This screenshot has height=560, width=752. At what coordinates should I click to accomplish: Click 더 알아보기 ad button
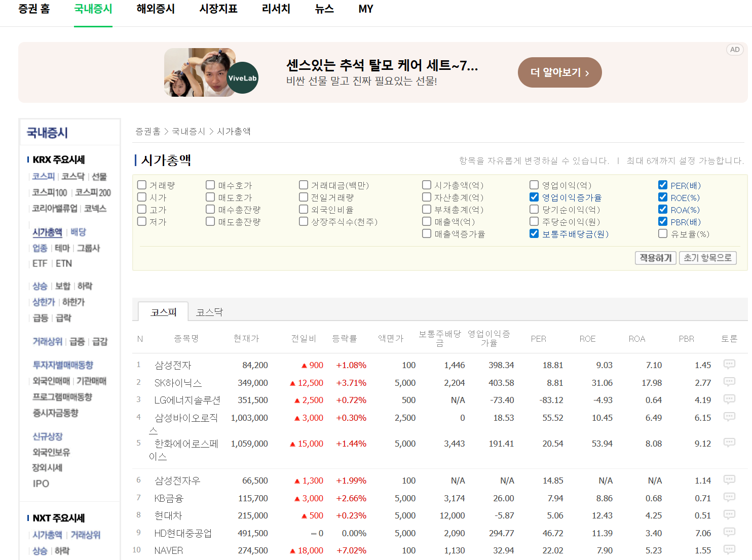[560, 72]
